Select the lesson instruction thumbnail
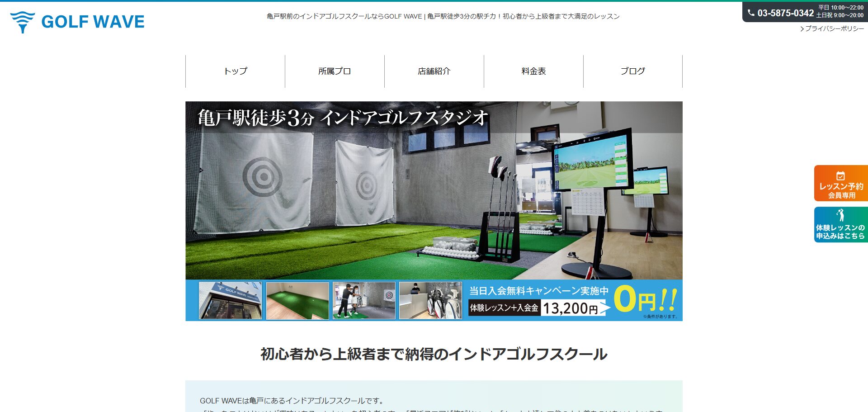The width and height of the screenshot is (868, 412). (364, 301)
